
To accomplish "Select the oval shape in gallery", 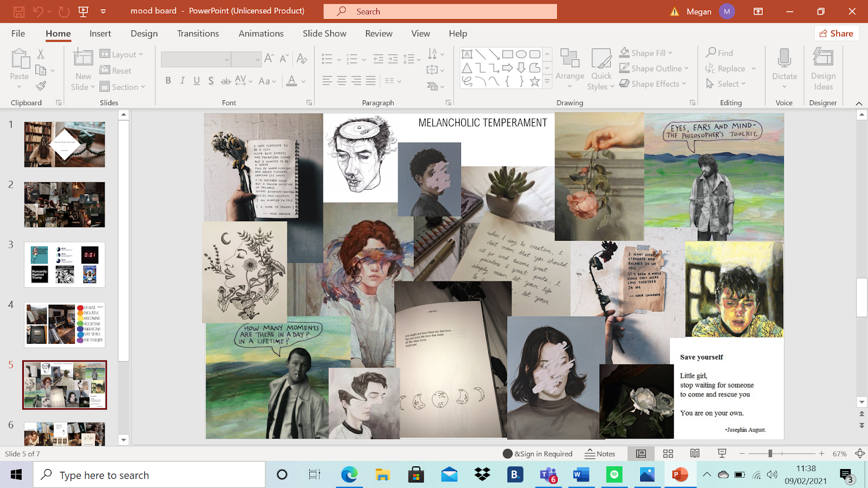I will tap(521, 54).
